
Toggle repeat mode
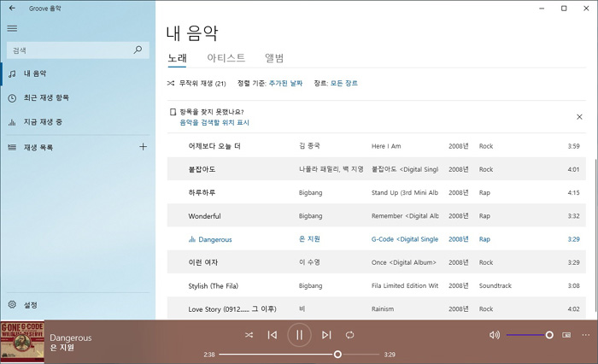[349, 335]
